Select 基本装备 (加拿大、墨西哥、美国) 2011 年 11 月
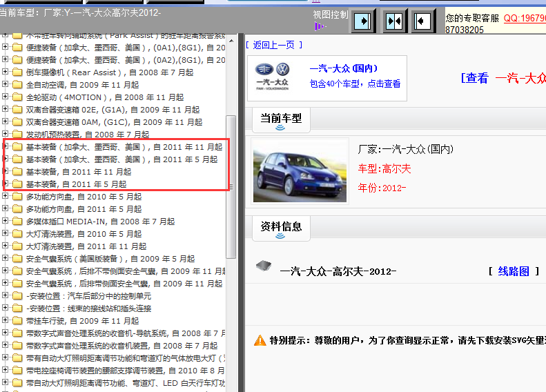Screen dimensions: 546x392 [x=124, y=147]
